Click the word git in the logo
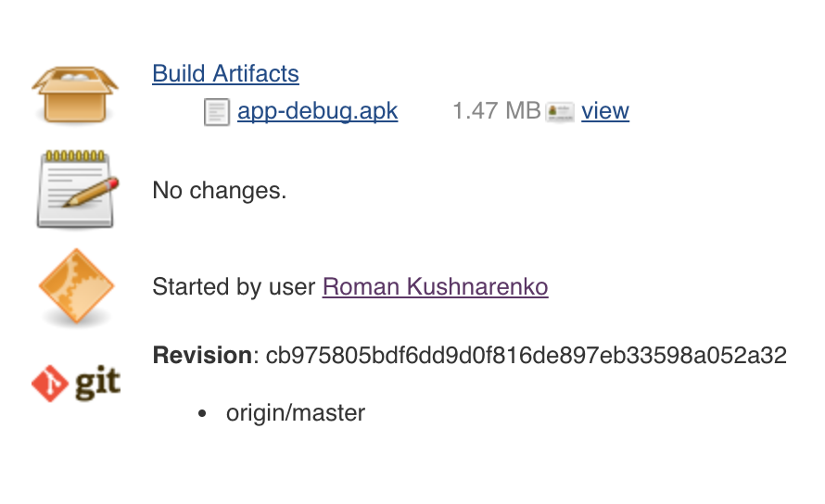825x504 pixels. (x=96, y=384)
